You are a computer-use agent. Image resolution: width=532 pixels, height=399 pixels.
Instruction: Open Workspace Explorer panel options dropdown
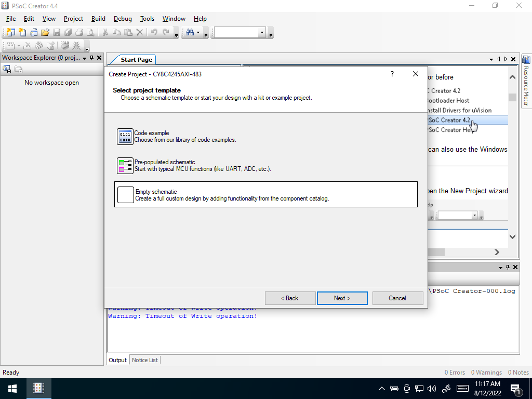pos(85,58)
